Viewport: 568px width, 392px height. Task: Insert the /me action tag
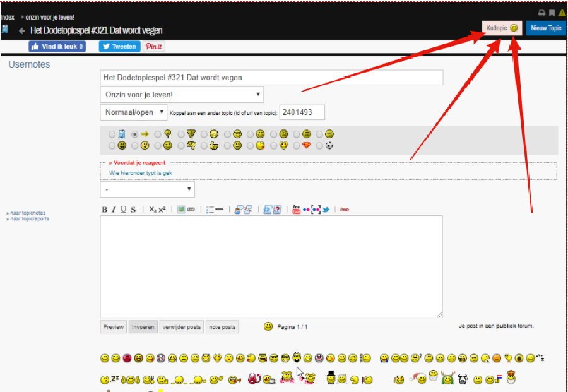[345, 210]
